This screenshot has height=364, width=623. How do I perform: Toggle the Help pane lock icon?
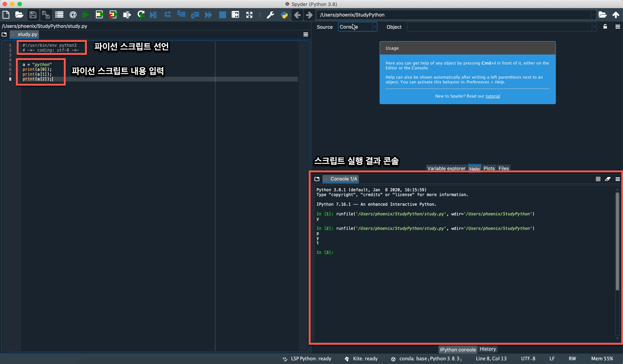coord(605,27)
